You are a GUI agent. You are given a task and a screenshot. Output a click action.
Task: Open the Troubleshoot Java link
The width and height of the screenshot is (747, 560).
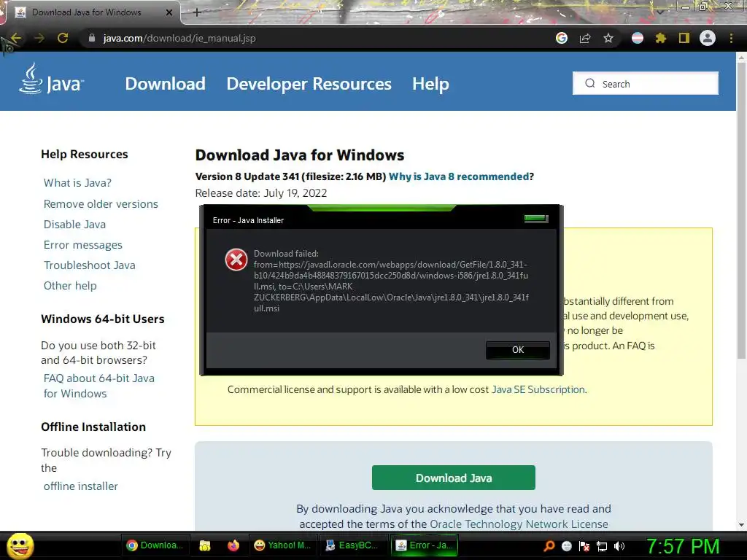click(90, 265)
